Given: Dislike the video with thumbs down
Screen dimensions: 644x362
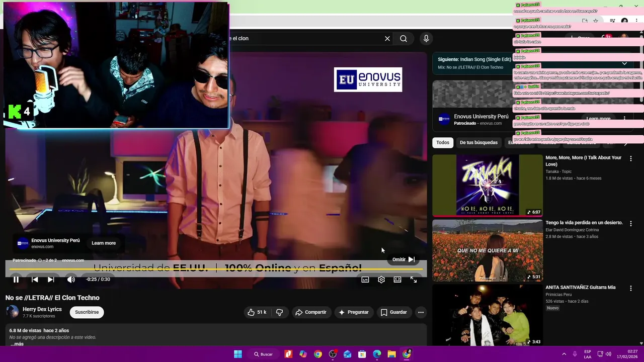Looking at the screenshot, I should tap(279, 312).
